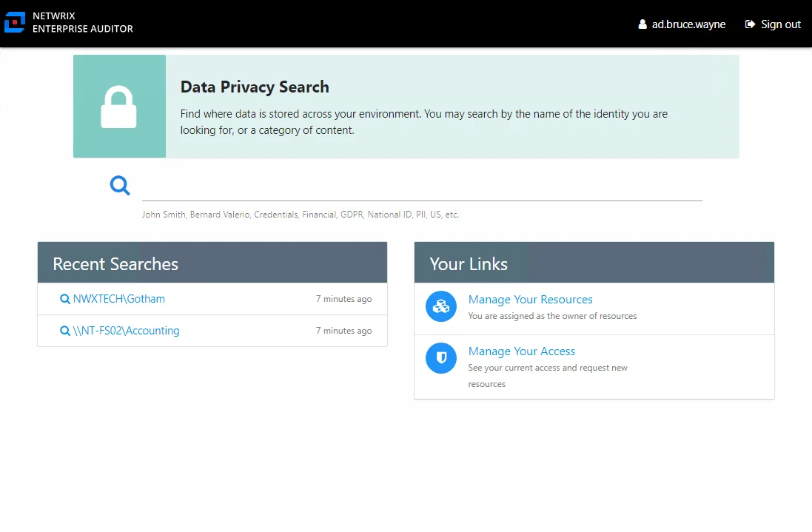This screenshot has height=532, width=812.
Task: Click 'See your current access and request new' text
Action: (x=548, y=368)
